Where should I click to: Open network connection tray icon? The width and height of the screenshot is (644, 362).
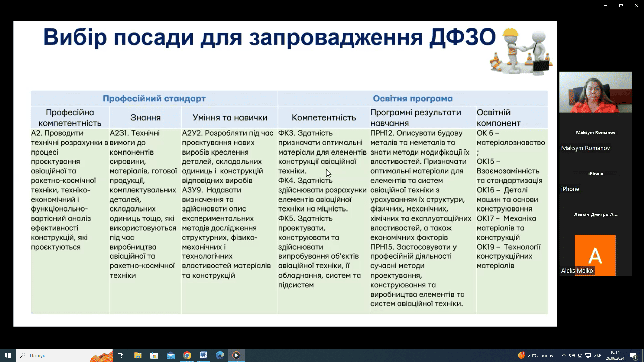pos(588,355)
